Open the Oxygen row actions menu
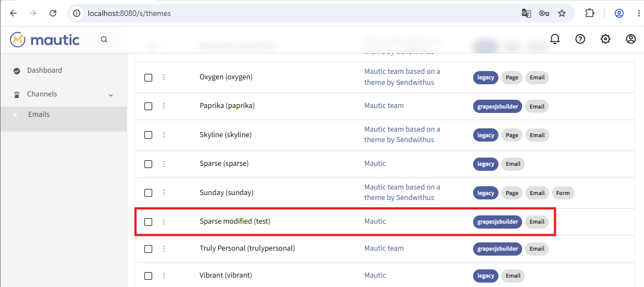This screenshot has height=287, width=644. click(164, 77)
